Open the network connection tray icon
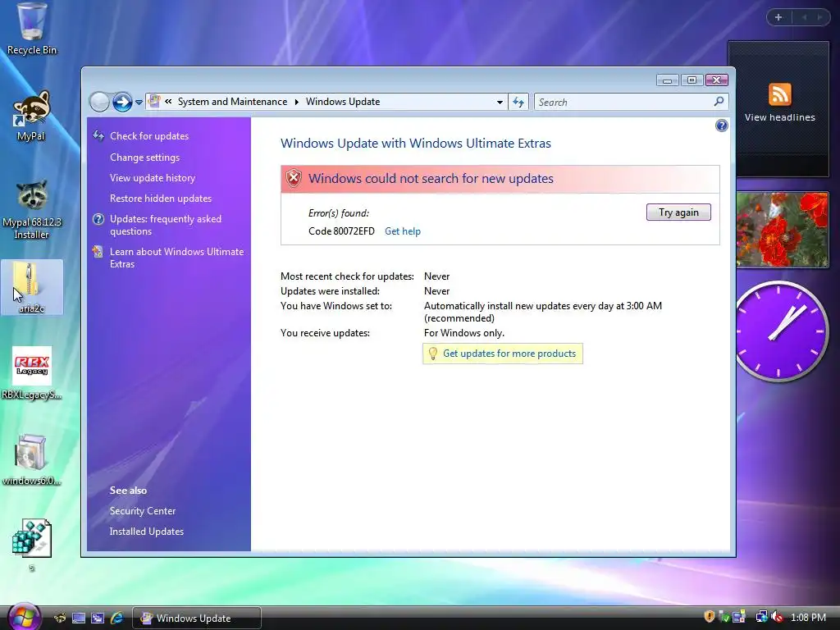Viewport: 840px width, 630px height. [761, 617]
